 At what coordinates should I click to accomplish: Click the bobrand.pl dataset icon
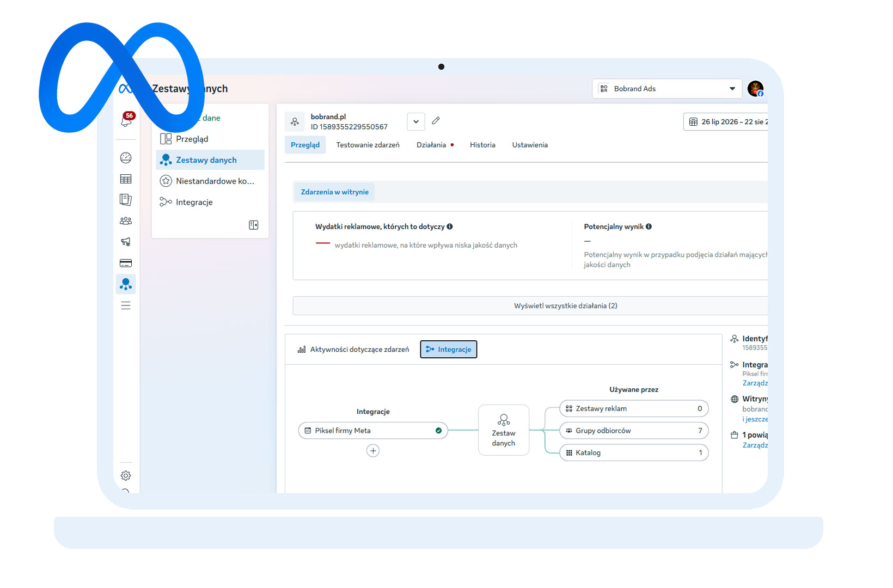(295, 121)
